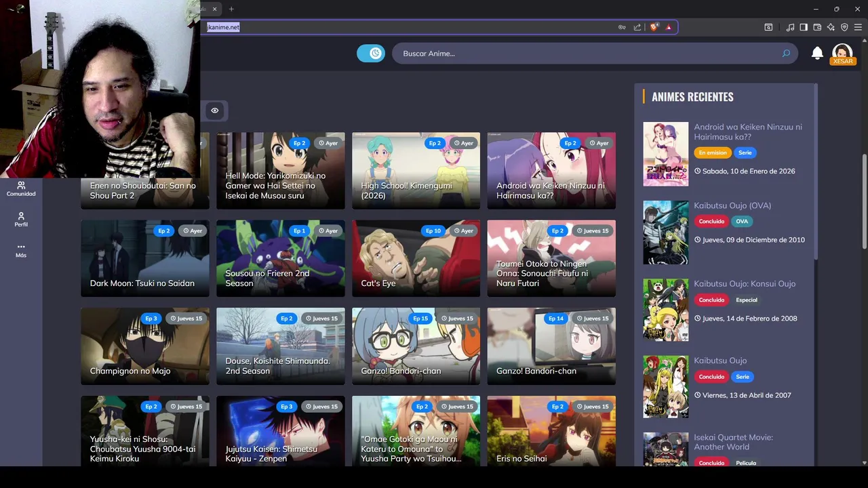Screen dimensions: 868x488
Task: Click the share page icon in address bar
Action: coord(637,27)
